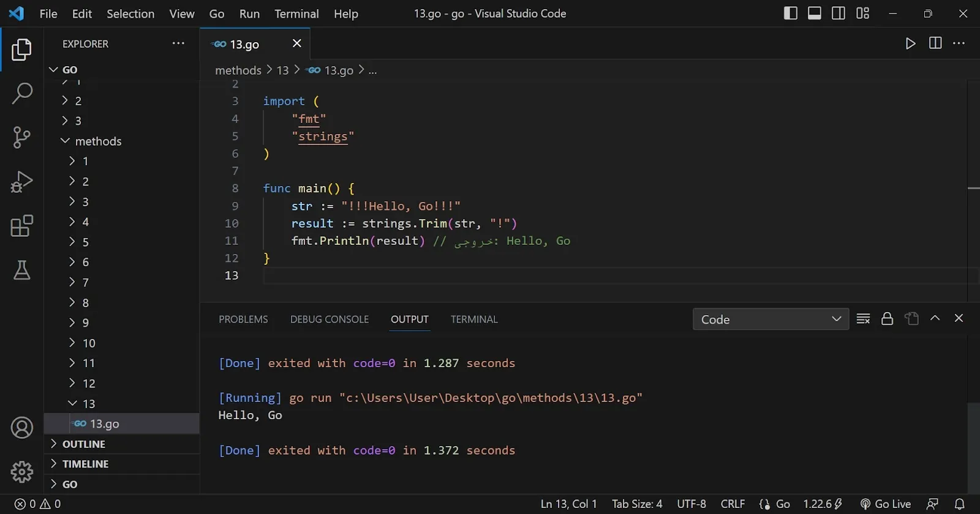Click methods in the breadcrumb path
This screenshot has width=980, height=514.
(238, 70)
